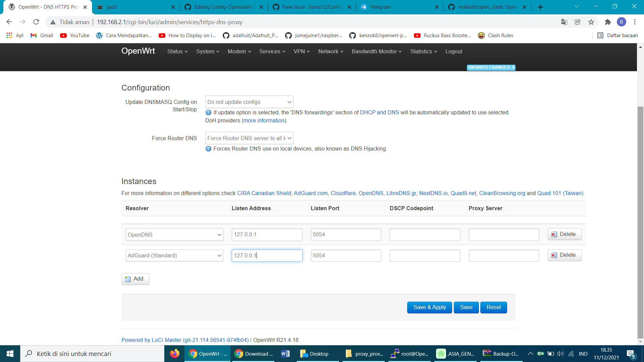Click the Google Translate page icon
The image size is (644, 362).
pyautogui.click(x=564, y=22)
